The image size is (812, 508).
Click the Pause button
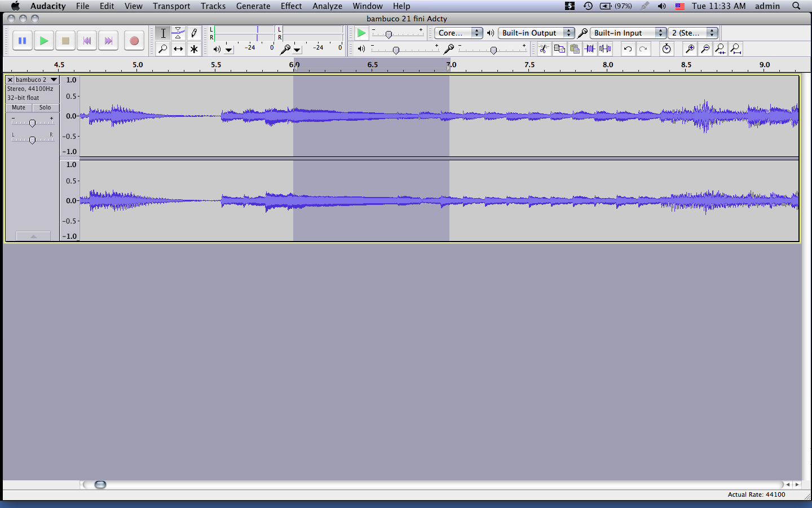point(22,41)
